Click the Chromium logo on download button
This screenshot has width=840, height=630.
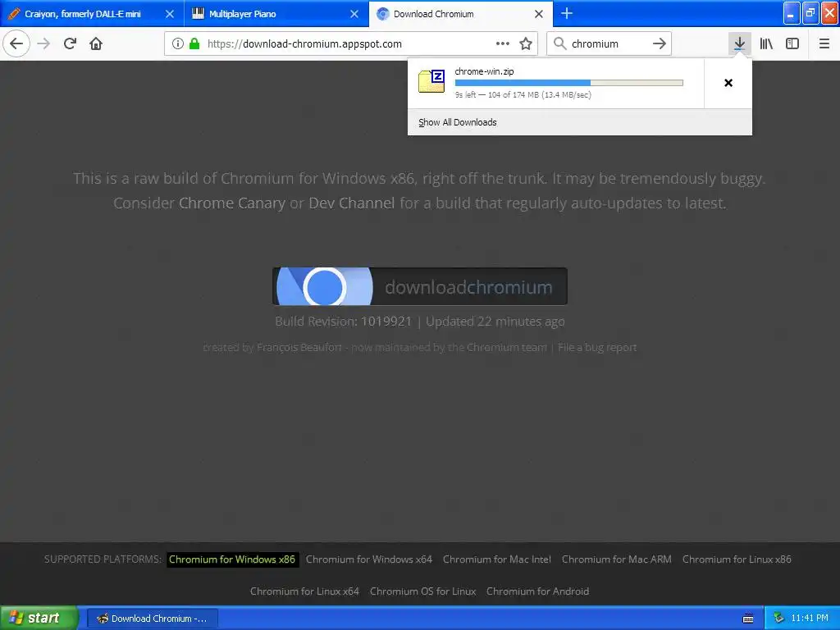(325, 286)
